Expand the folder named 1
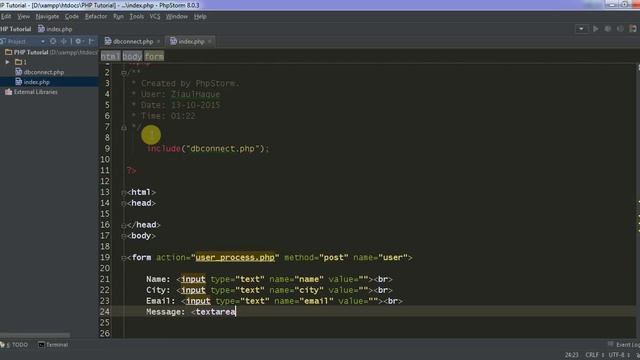The image size is (640, 360). tap(7, 62)
